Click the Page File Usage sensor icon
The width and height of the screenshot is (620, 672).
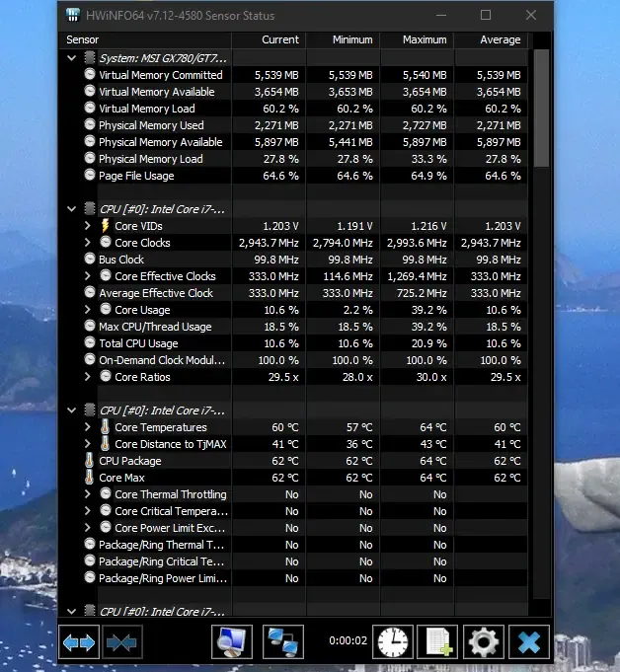pyautogui.click(x=90, y=175)
